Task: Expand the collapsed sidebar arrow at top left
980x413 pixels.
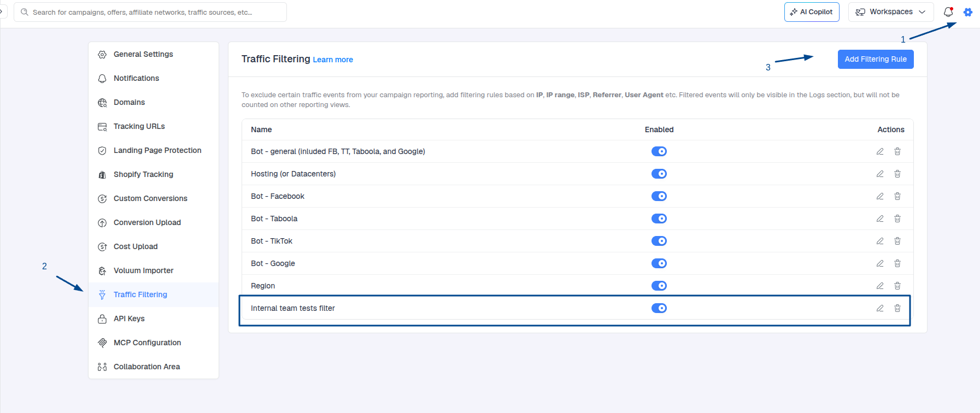Action: [x=2, y=11]
